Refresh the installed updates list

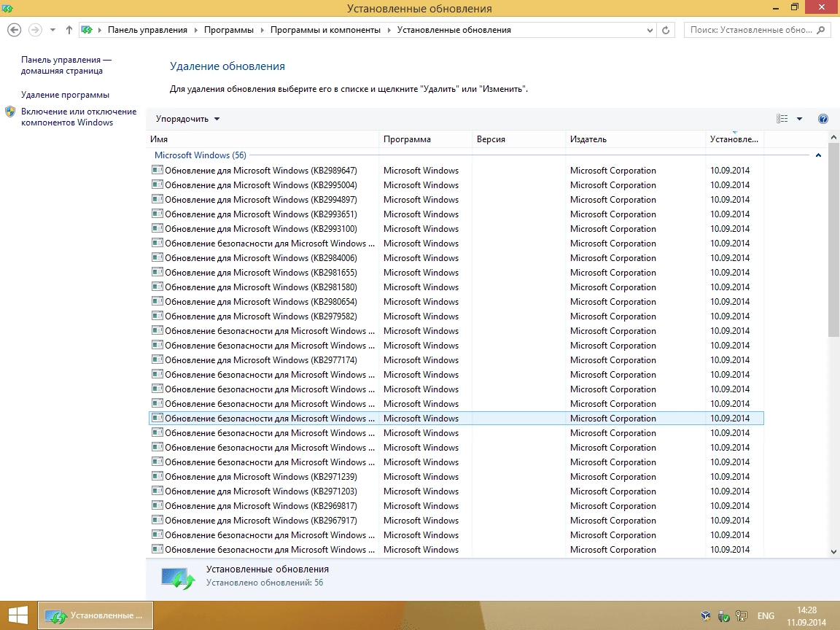(665, 30)
